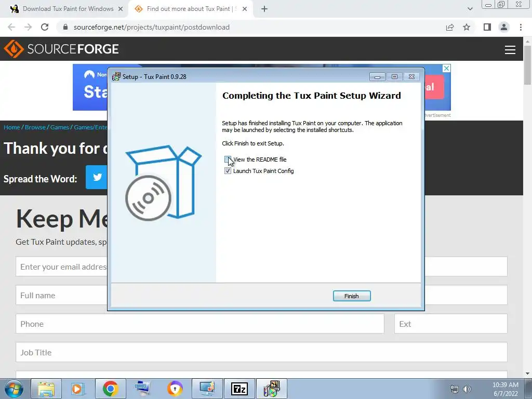This screenshot has width=532, height=399.
Task: Open volume speaker tray icon
Action: [x=467, y=389]
